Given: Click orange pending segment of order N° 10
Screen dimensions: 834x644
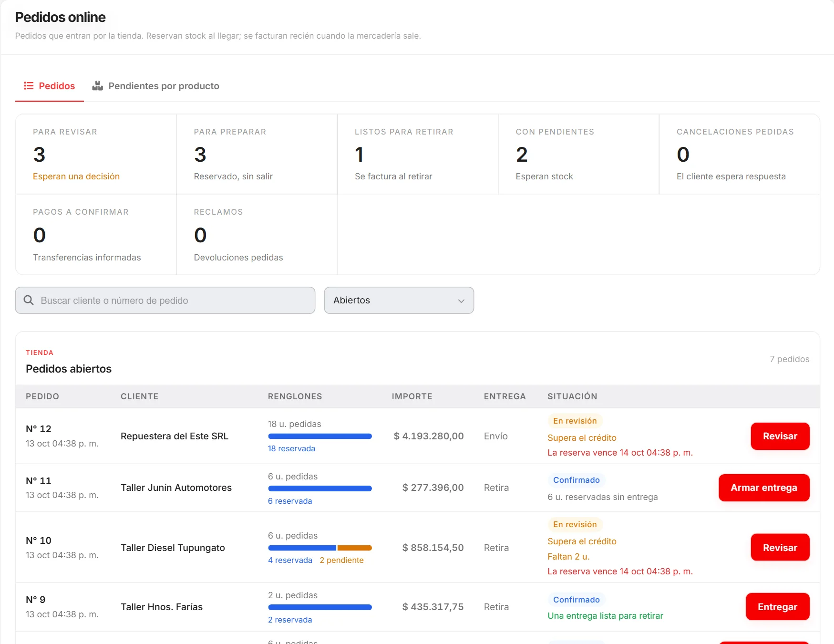Looking at the screenshot, I should click(355, 548).
